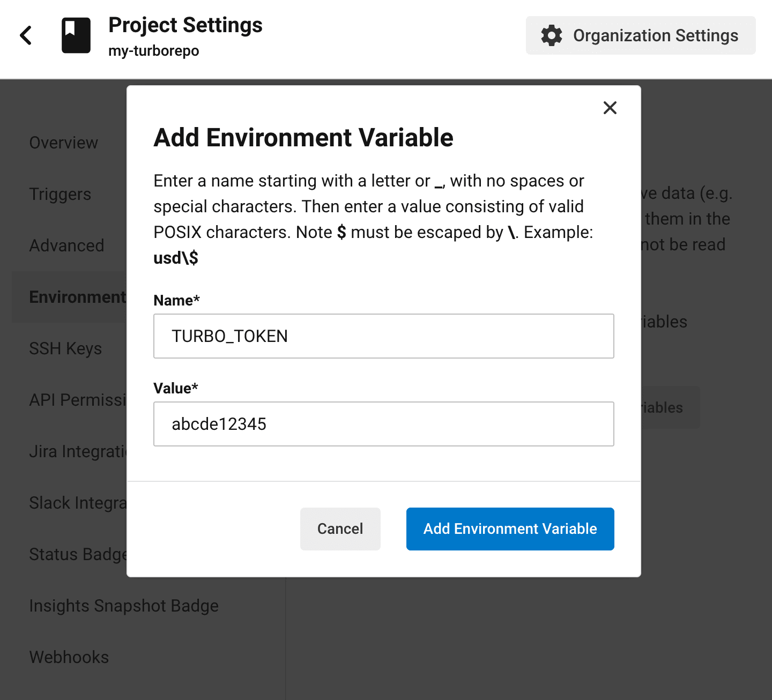Open the Advanced settings section
The image size is (772, 700).
(66, 245)
